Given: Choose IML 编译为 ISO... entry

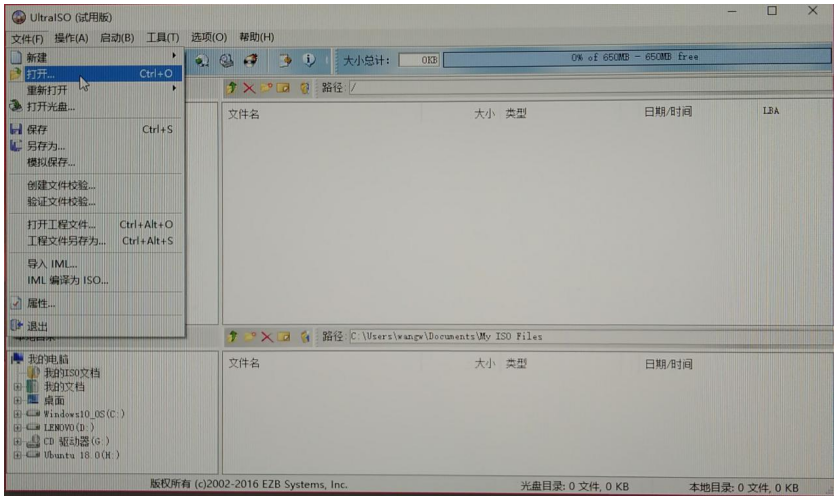Looking at the screenshot, I should click(x=96, y=280).
